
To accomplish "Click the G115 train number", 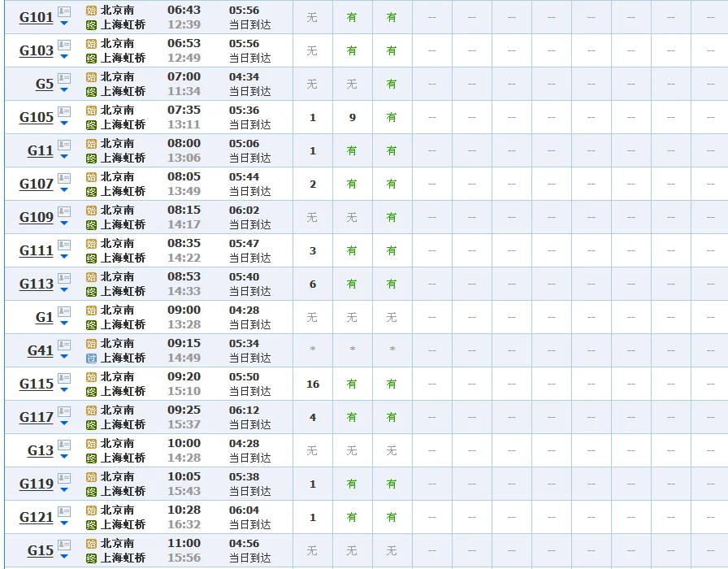I will point(37,384).
